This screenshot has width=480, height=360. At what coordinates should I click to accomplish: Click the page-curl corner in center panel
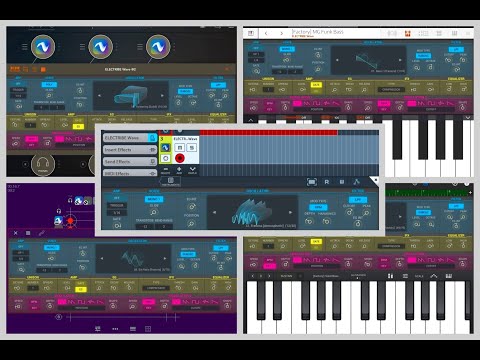click(374, 181)
